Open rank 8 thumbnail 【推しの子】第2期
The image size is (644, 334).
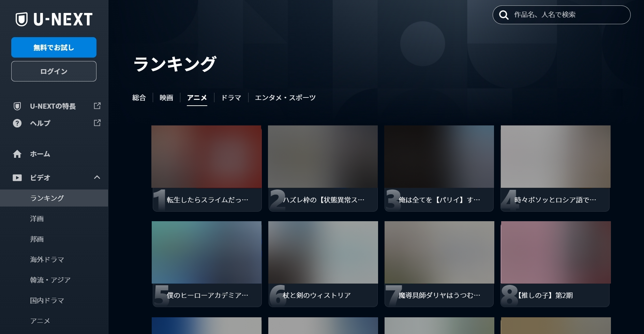pos(556,252)
